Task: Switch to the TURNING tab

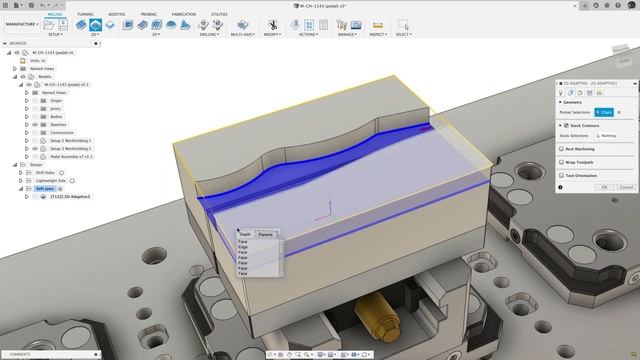Action: 85,14
